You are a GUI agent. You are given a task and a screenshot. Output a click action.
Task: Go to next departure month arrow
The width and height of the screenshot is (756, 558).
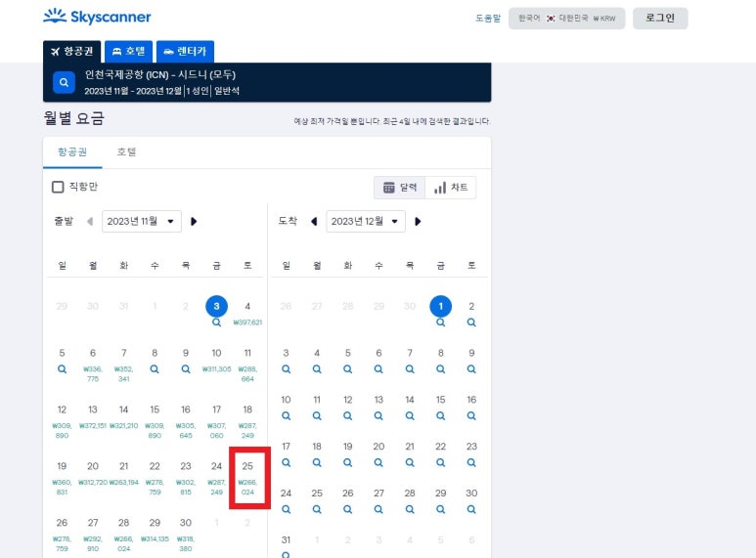pyautogui.click(x=194, y=221)
